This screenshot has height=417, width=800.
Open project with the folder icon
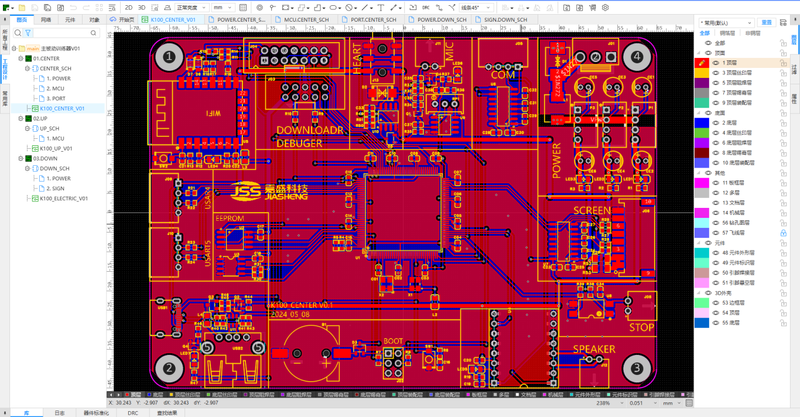click(22, 8)
